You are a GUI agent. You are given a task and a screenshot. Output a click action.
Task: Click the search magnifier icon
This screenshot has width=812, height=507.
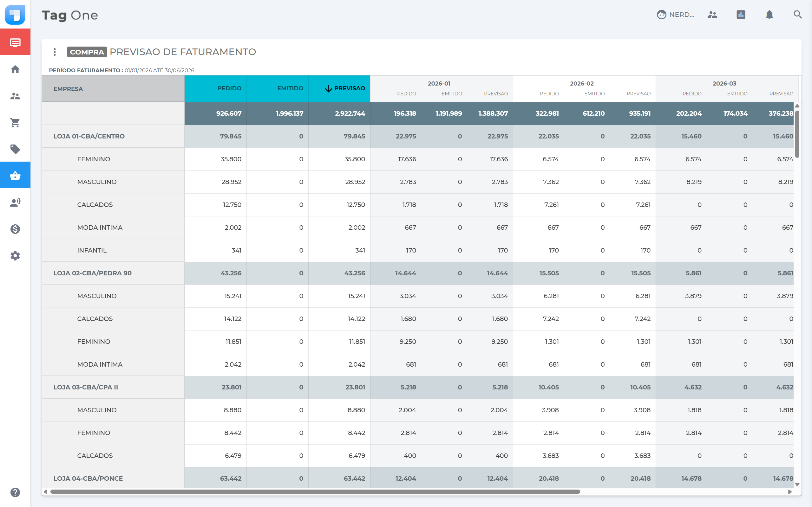798,15
